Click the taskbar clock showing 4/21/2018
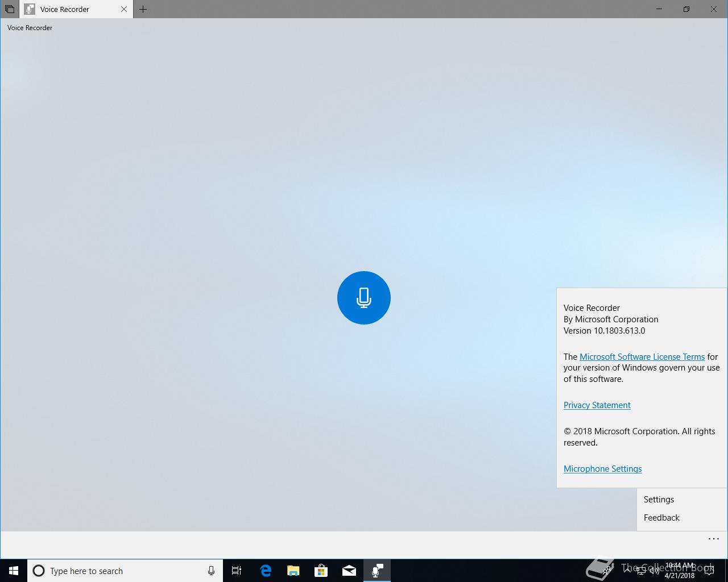Screen dimensions: 728x582 680,571
